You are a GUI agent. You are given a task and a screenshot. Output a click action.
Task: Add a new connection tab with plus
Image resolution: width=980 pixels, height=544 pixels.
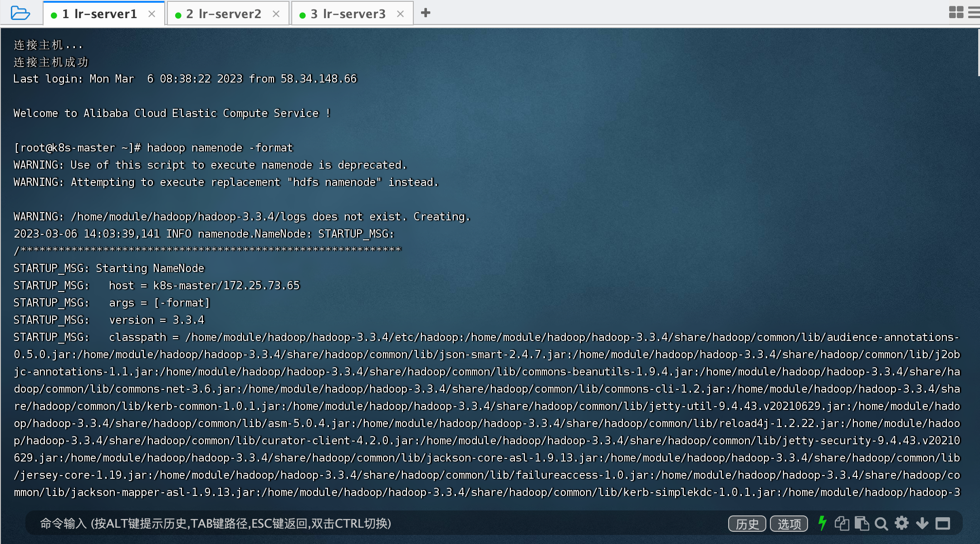(x=426, y=13)
